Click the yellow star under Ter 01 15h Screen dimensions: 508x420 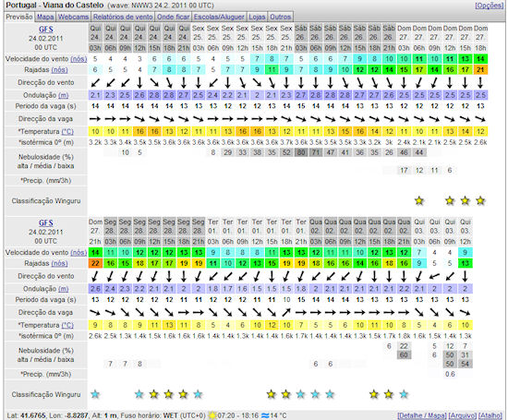(x=272, y=394)
